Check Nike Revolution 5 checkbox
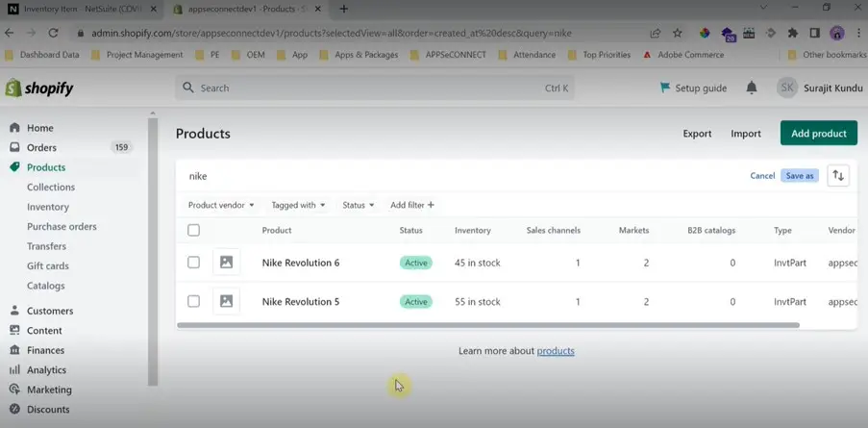The image size is (868, 428). (194, 301)
